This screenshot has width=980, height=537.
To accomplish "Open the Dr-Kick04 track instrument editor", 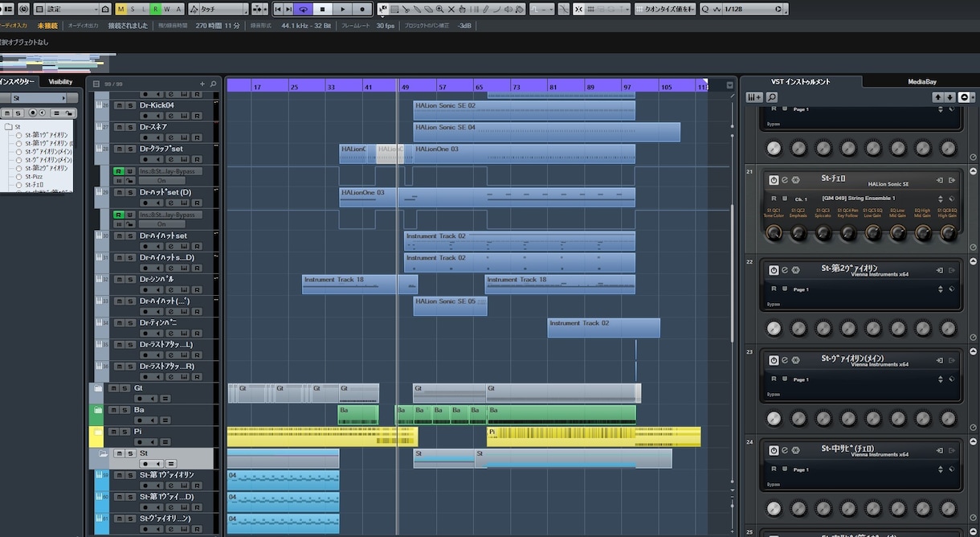I will click(184, 116).
